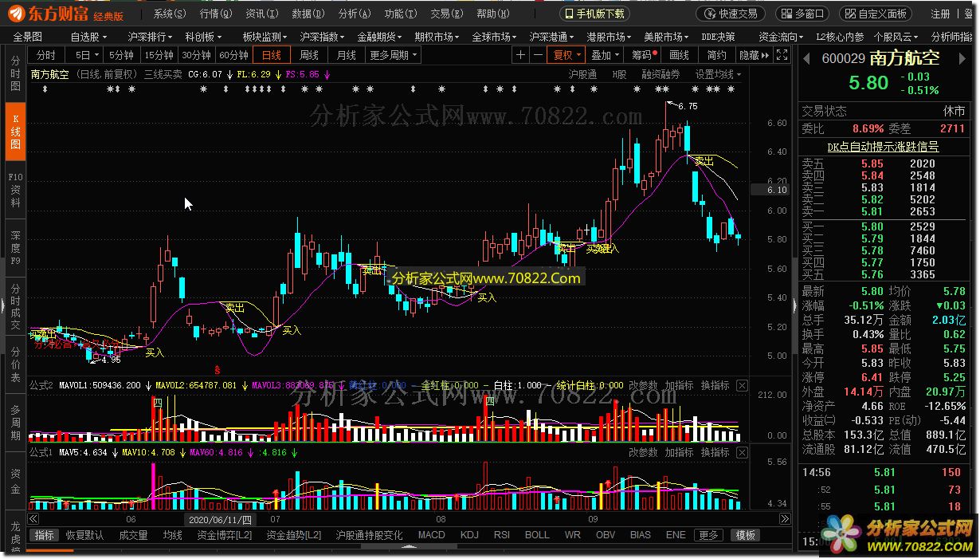Screen dimensions: 980x559
Task: Open the 复权 adjustment dropdown
Action: [566, 55]
